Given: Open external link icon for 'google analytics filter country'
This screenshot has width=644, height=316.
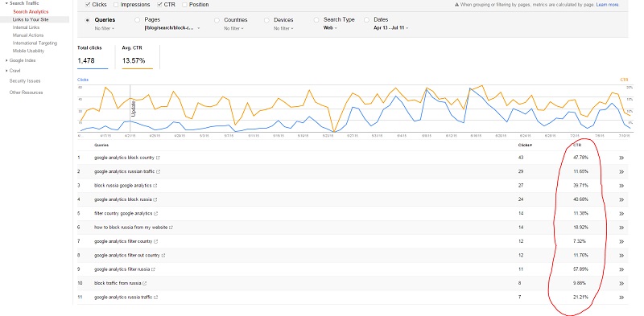Looking at the screenshot, I should pyautogui.click(x=155, y=241).
